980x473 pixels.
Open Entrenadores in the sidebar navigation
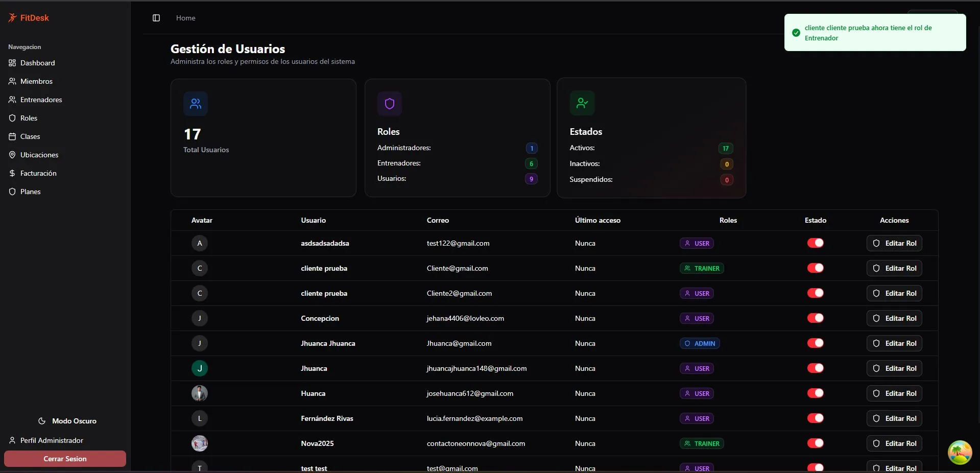coord(41,100)
